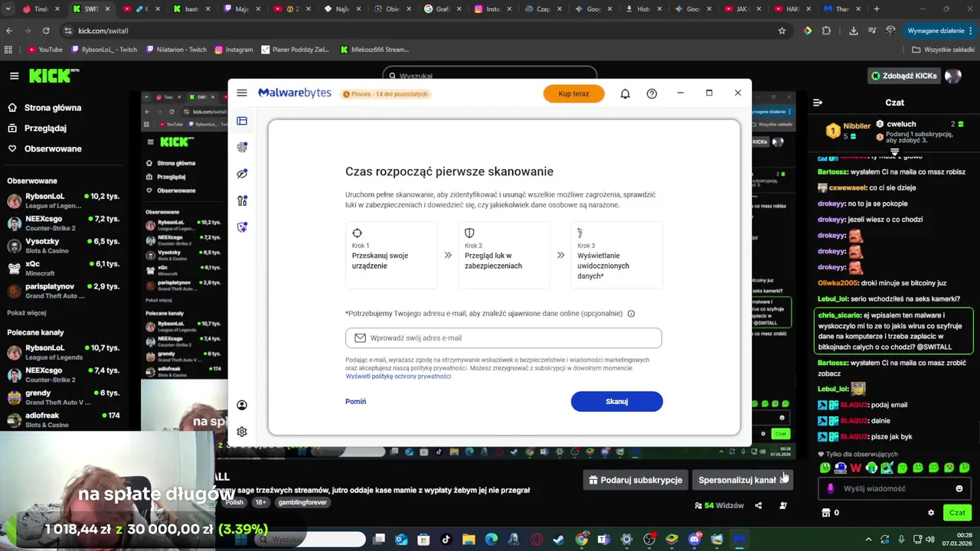Select the Krok 3 Wyświetlanie uwidocznionych danych card
This screenshot has height=551, width=980.
click(x=616, y=255)
